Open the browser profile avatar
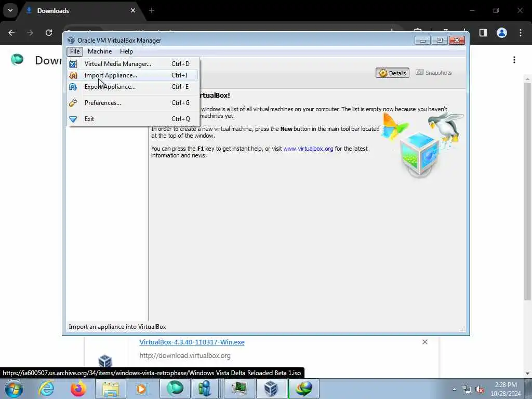 (x=502, y=33)
